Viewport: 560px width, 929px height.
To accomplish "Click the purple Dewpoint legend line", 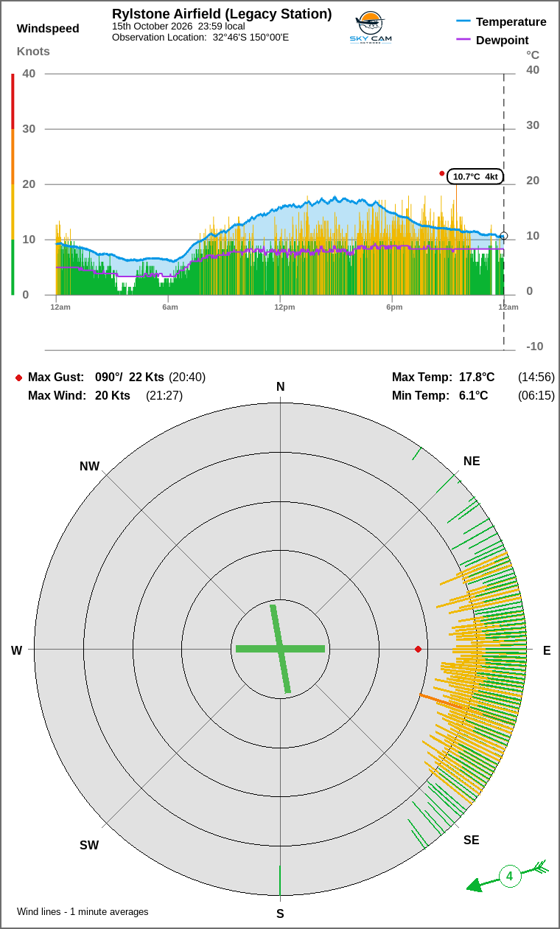I will (x=463, y=40).
